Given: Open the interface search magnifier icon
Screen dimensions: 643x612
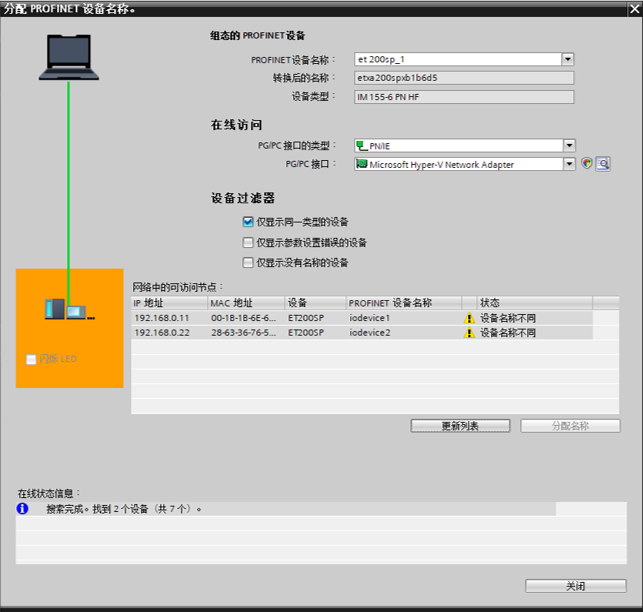Looking at the screenshot, I should 603,164.
